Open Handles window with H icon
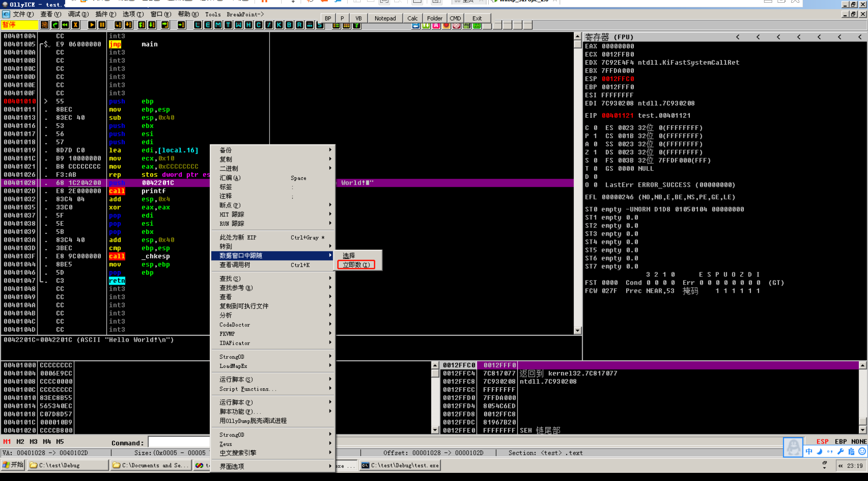 (x=249, y=25)
